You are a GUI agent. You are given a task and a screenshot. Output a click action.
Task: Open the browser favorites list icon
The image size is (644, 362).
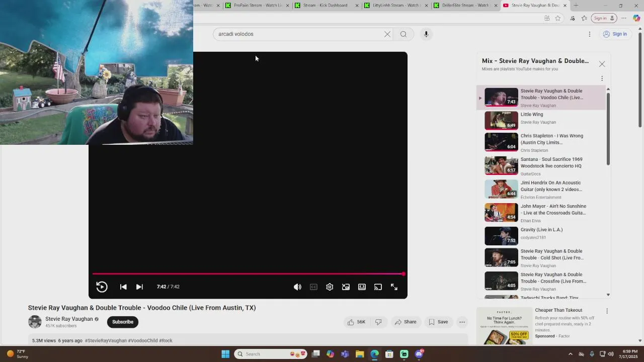584,18
